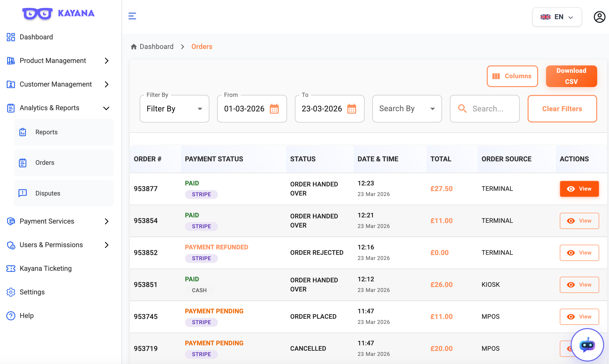Click the Kayana Ticketing ticket icon
Viewport: 609px width, 364px height.
(11, 268)
